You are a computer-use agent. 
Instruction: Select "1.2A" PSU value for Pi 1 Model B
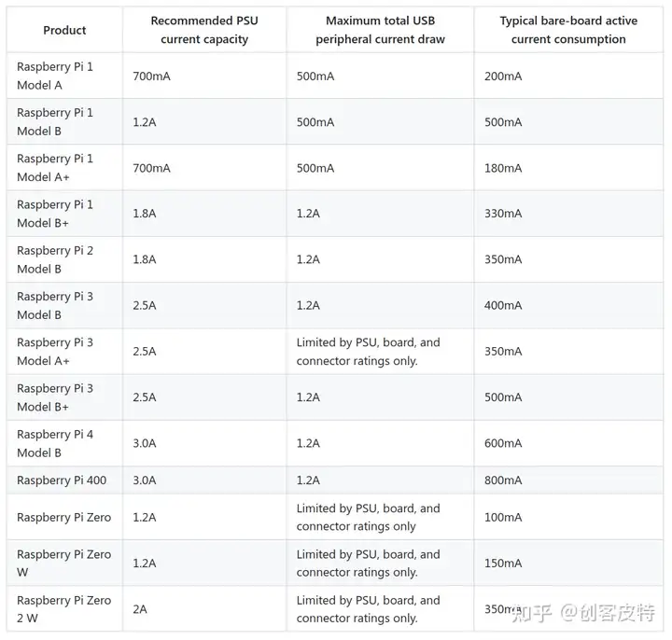[x=145, y=122]
